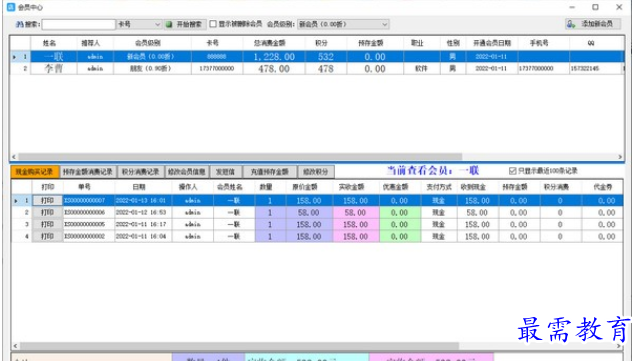This screenshot has height=361, width=639.
Task: Click total spending cell 1,228.00
Action: tap(274, 57)
